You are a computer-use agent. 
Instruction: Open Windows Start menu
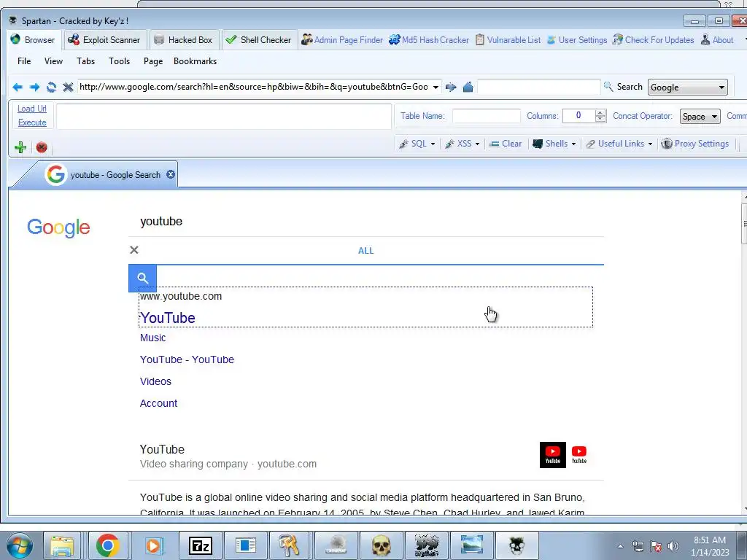[x=20, y=545]
